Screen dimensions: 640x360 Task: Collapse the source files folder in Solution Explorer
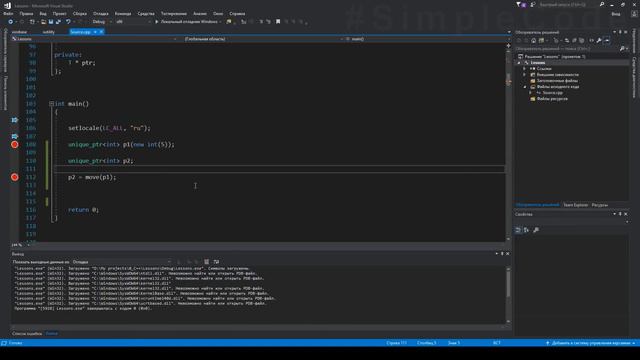click(525, 87)
